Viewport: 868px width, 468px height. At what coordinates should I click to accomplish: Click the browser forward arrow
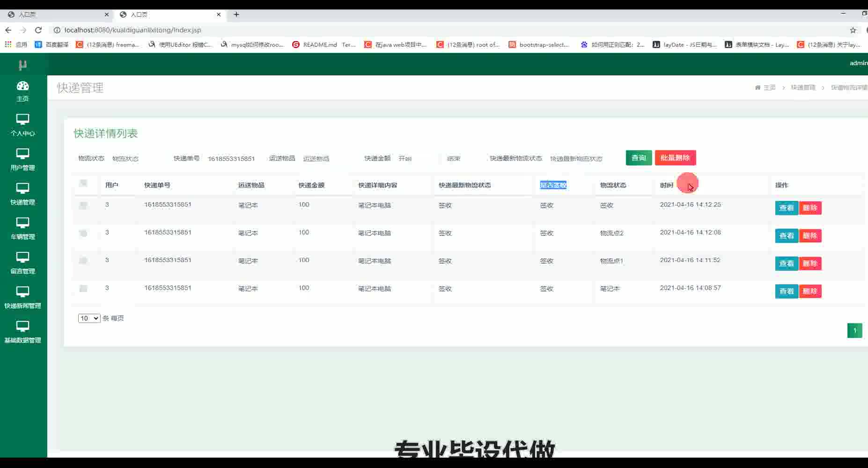(x=23, y=30)
